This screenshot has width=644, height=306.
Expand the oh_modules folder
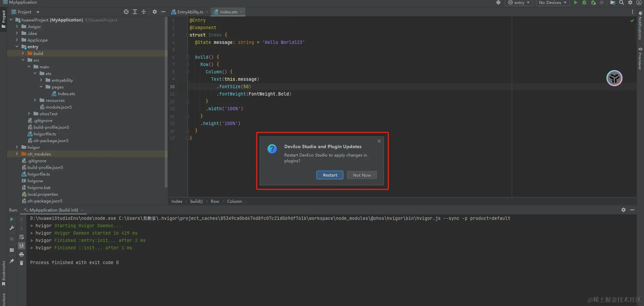pyautogui.click(x=17, y=154)
